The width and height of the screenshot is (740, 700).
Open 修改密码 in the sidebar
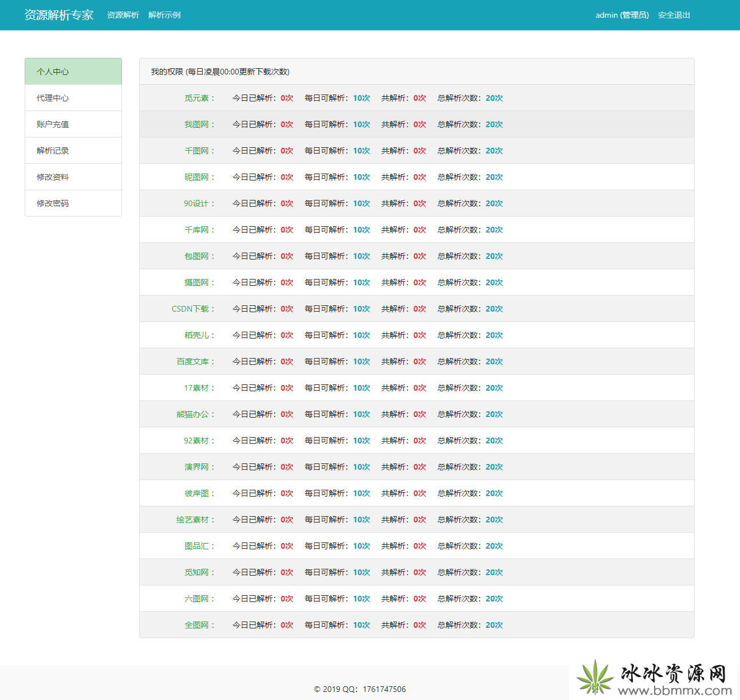point(73,203)
